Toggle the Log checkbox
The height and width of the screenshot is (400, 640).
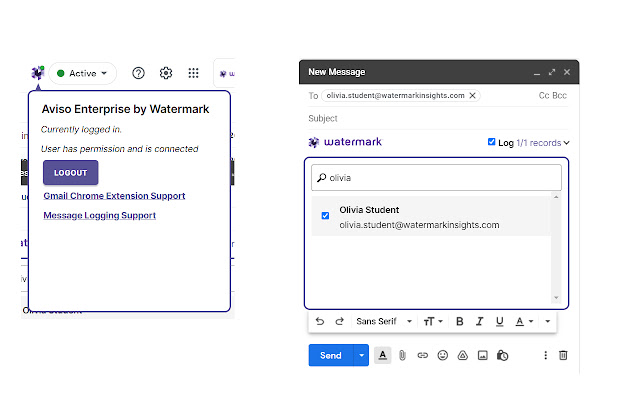[x=491, y=142]
